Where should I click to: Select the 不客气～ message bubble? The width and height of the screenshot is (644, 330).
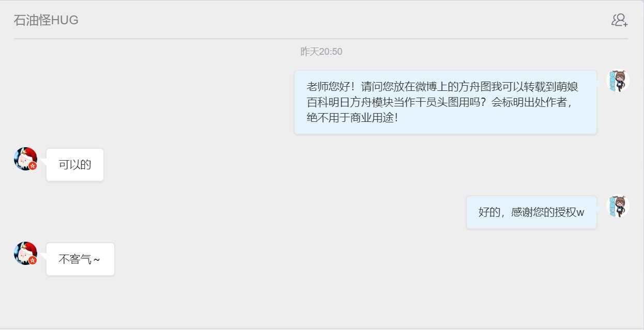coord(80,259)
